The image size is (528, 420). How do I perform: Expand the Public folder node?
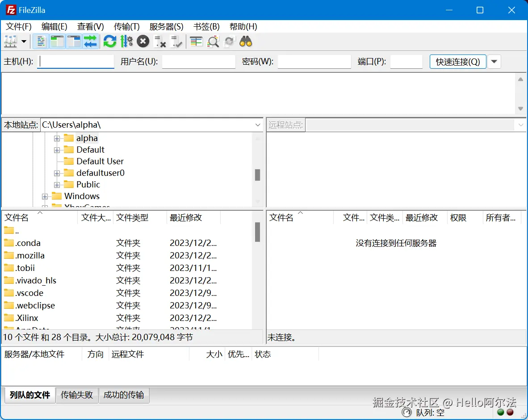coord(57,185)
